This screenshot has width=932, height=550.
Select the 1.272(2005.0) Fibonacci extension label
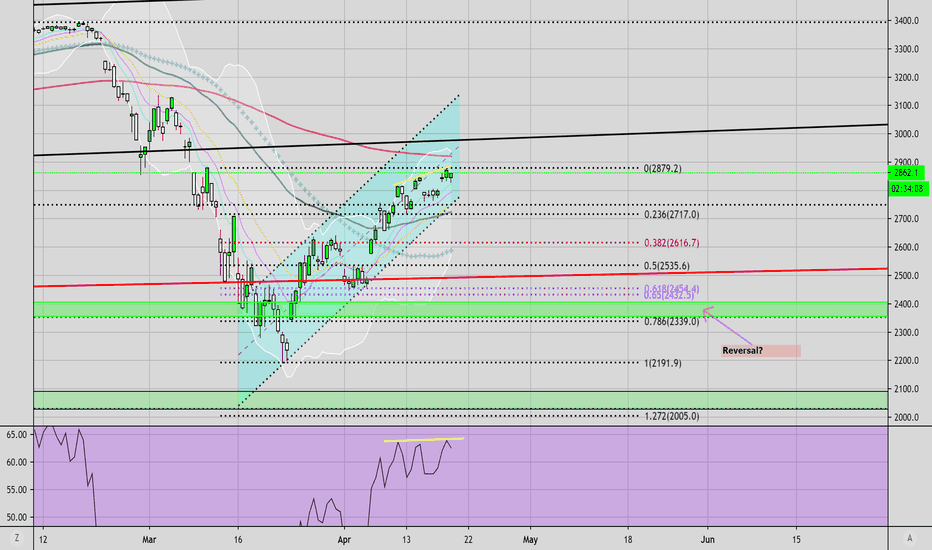(x=672, y=416)
